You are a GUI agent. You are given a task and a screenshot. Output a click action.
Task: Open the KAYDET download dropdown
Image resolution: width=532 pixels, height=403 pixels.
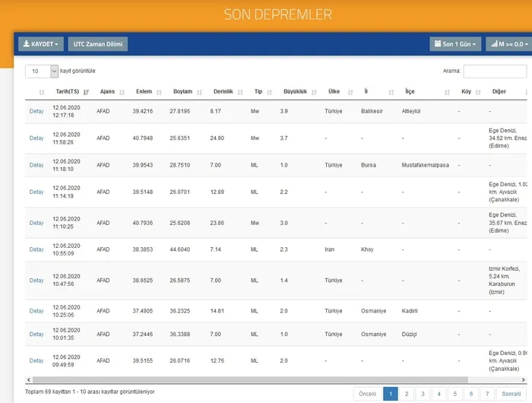pyautogui.click(x=42, y=44)
